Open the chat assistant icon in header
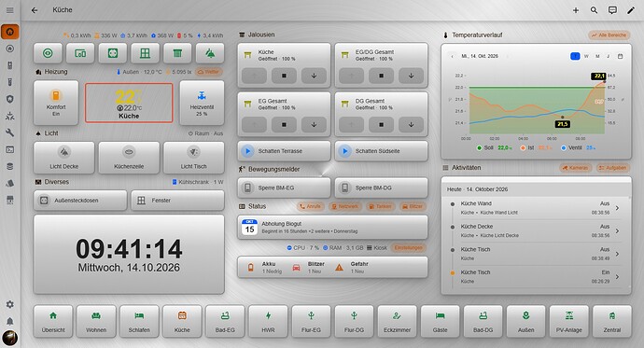 (x=612, y=10)
